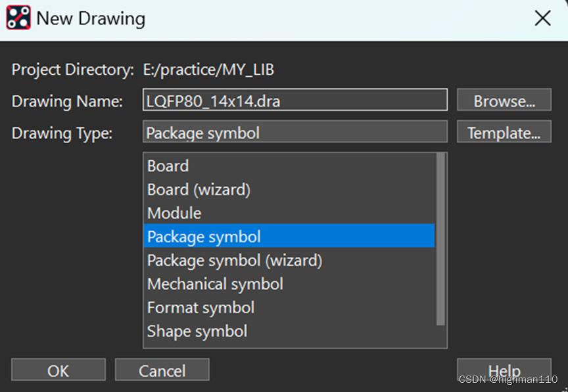Screen dimensions: 568x392
Task: Select Shape symbol from the list
Action: point(197,332)
